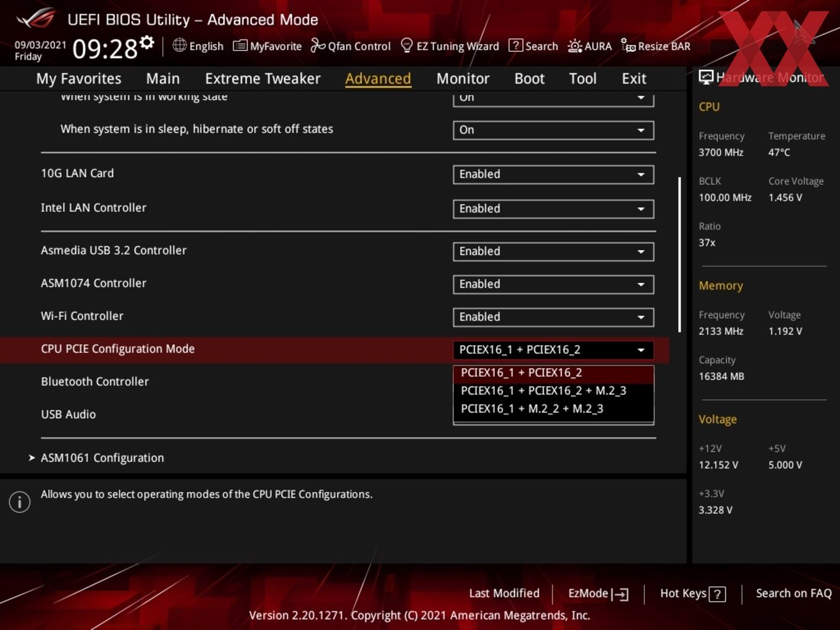Click the 16384 MB capacity value

[x=721, y=377]
